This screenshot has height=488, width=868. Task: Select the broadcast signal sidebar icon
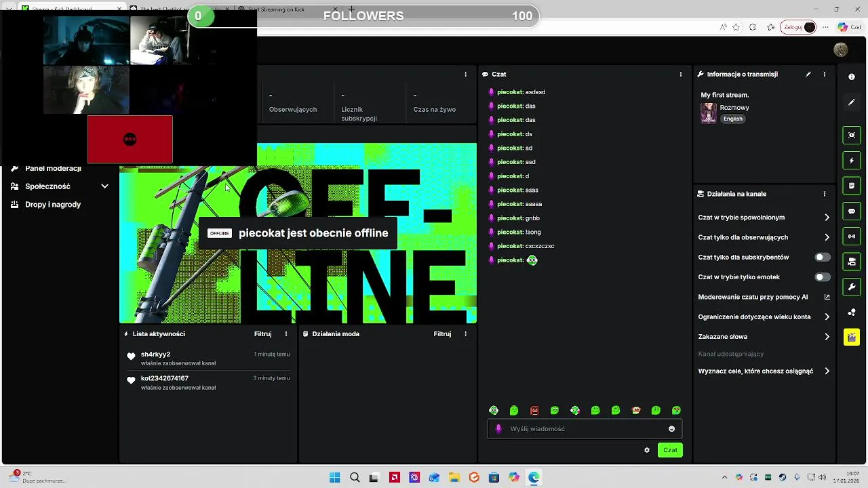point(852,236)
